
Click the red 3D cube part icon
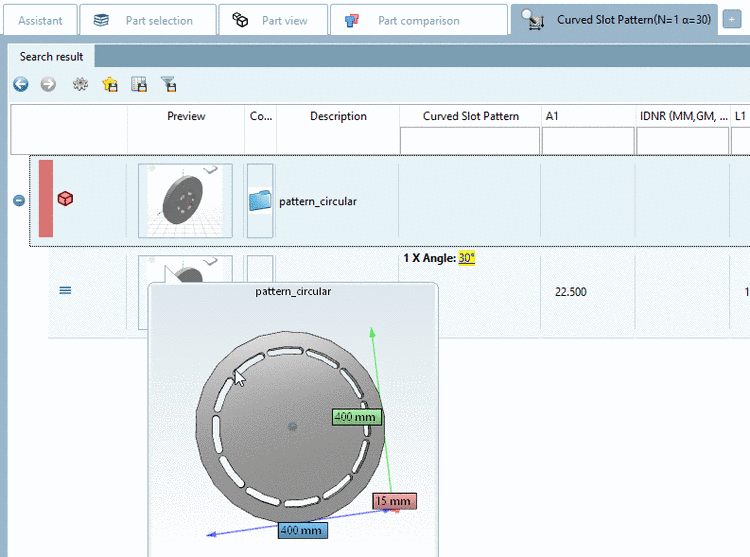66,199
